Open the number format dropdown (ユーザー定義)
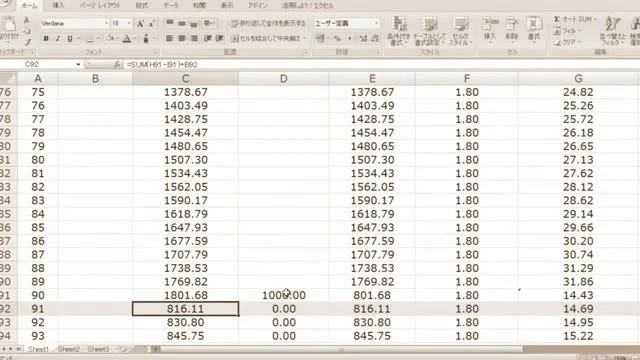The height and width of the screenshot is (360, 640). pyautogui.click(x=376, y=23)
